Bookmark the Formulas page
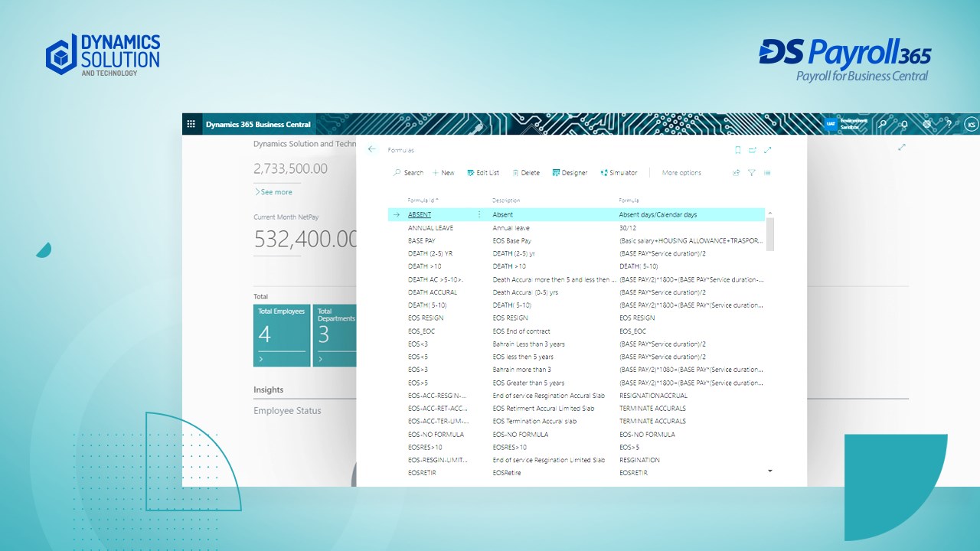980x551 pixels. pyautogui.click(x=737, y=150)
